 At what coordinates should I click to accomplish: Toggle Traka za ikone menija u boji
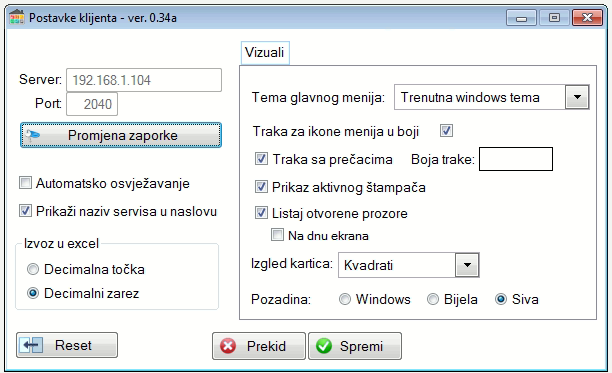click(x=446, y=130)
